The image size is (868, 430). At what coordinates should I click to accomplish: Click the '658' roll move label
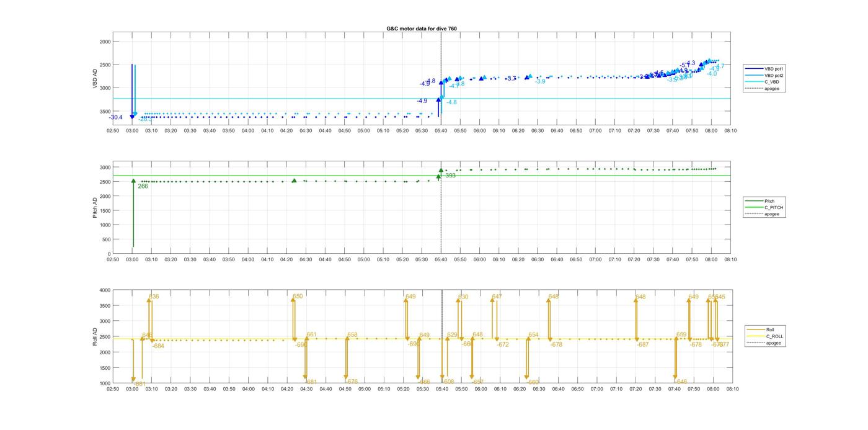352,335
